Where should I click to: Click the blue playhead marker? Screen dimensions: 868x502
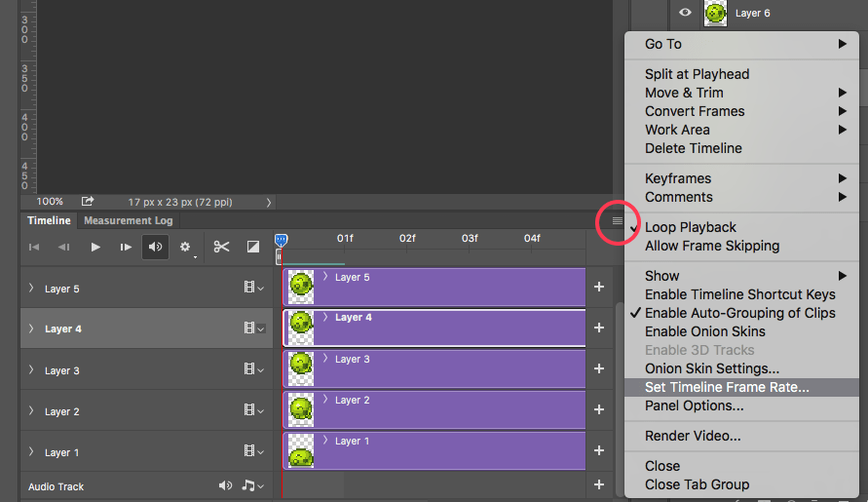282,240
